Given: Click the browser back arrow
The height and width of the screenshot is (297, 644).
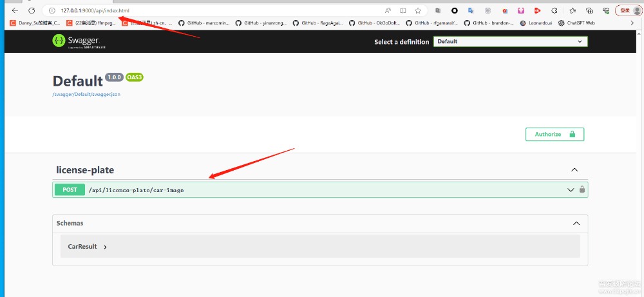Looking at the screenshot, I should click(x=15, y=10).
